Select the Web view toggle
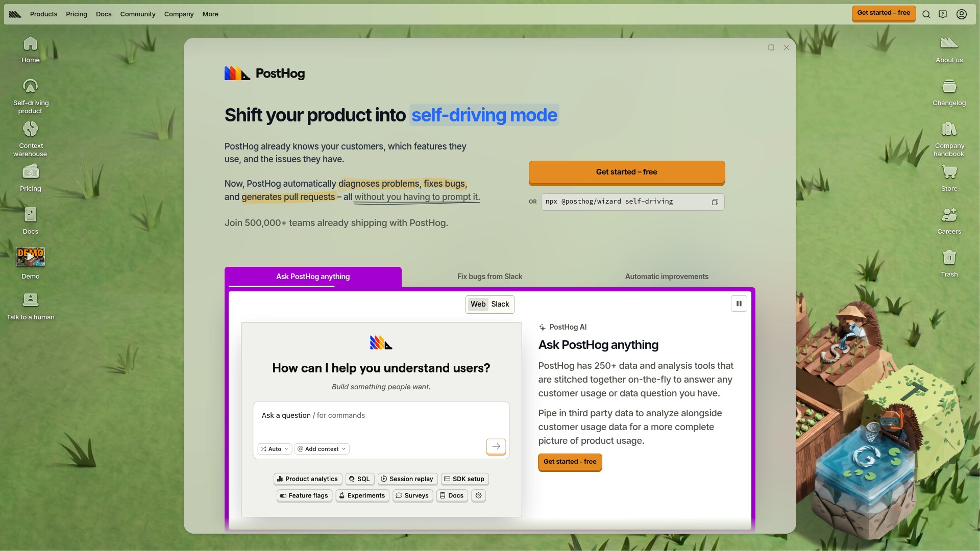980x551 pixels. (478, 304)
